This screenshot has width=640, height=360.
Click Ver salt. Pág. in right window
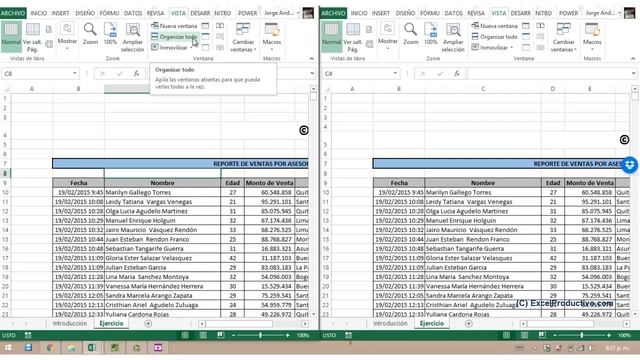pyautogui.click(x=353, y=37)
